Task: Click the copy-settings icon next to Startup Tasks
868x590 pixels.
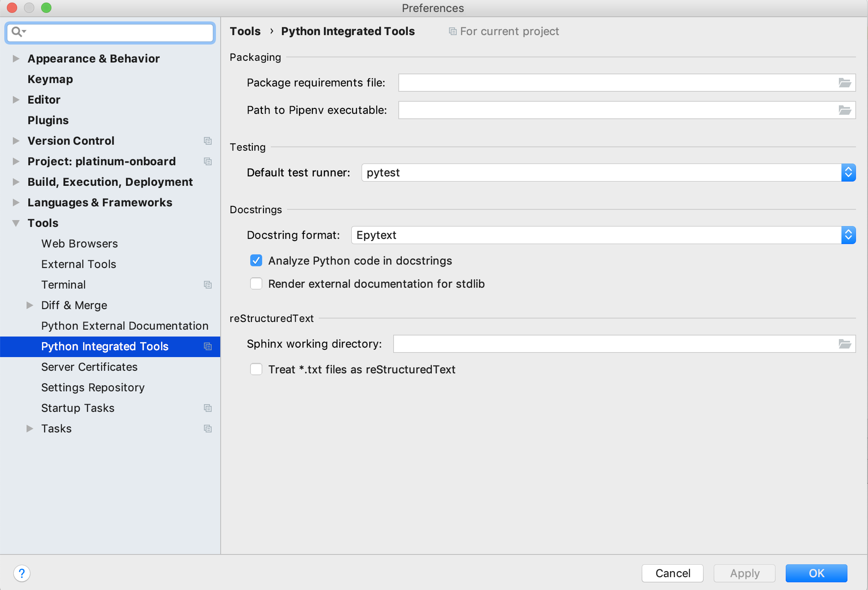Action: tap(208, 408)
